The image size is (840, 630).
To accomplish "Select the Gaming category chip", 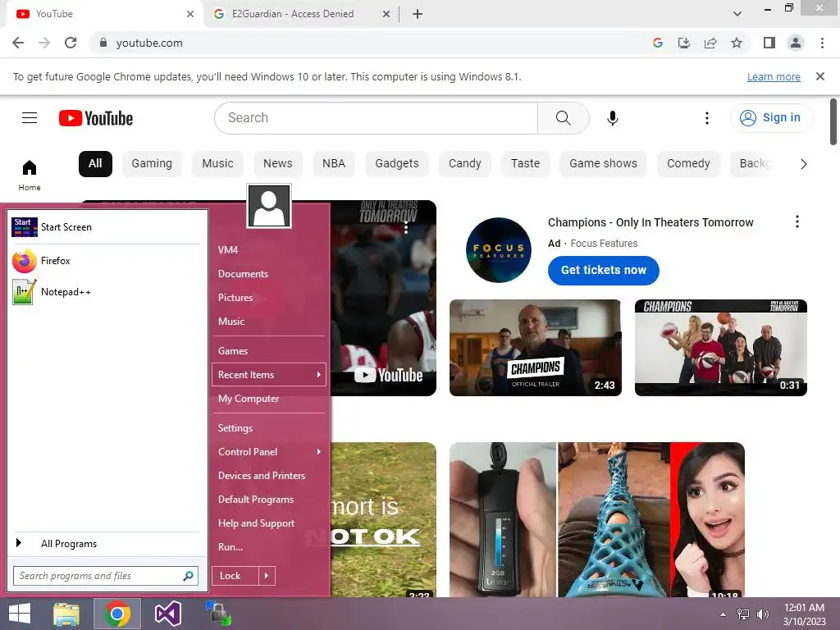I will coord(152,163).
